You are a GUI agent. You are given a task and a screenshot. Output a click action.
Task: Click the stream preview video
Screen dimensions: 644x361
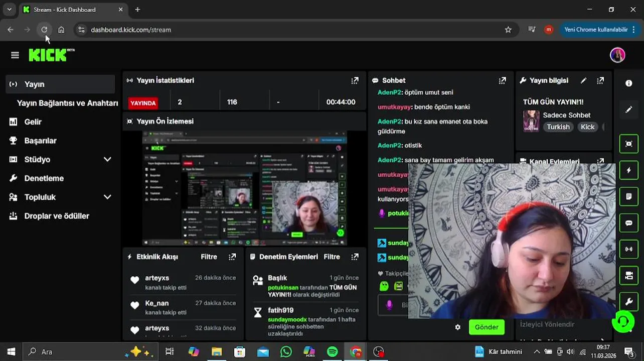click(245, 189)
